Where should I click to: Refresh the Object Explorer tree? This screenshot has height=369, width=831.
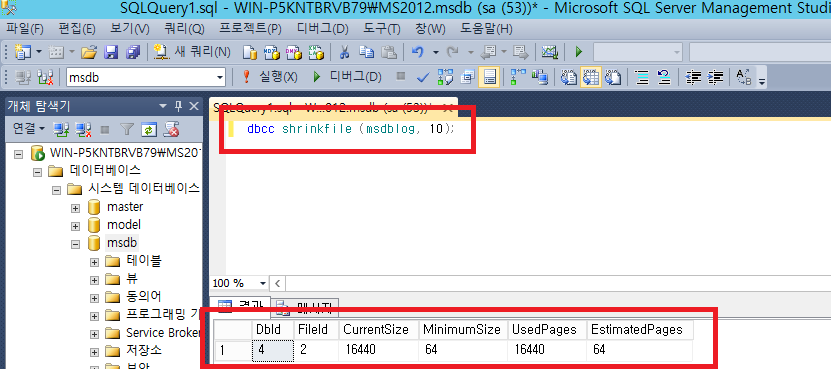[149, 128]
